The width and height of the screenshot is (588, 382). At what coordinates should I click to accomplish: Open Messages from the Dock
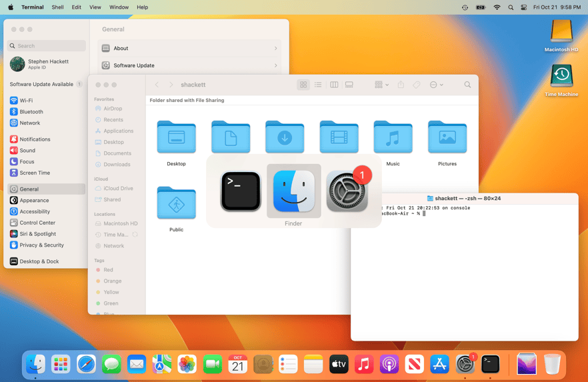(x=111, y=364)
